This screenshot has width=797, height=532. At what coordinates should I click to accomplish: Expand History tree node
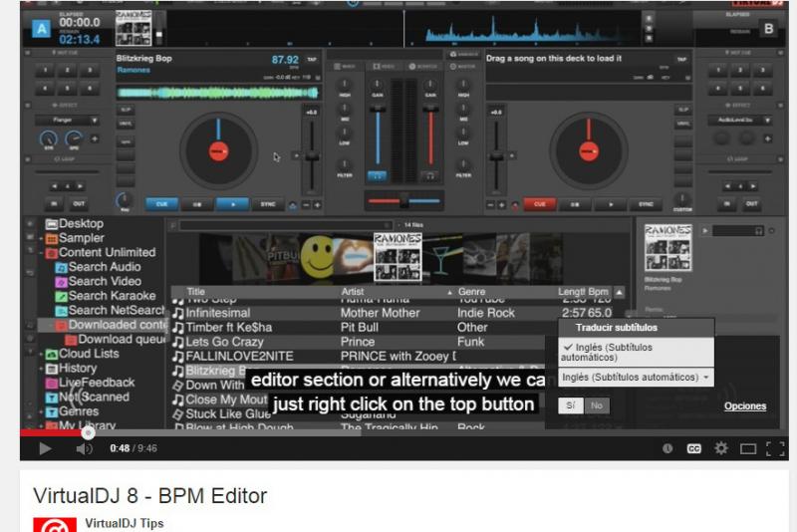coord(41,369)
